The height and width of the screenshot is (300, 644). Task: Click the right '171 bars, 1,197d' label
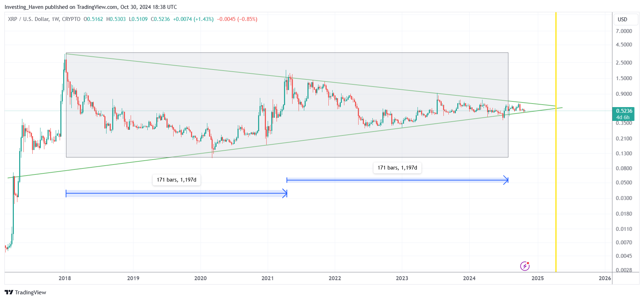click(397, 168)
